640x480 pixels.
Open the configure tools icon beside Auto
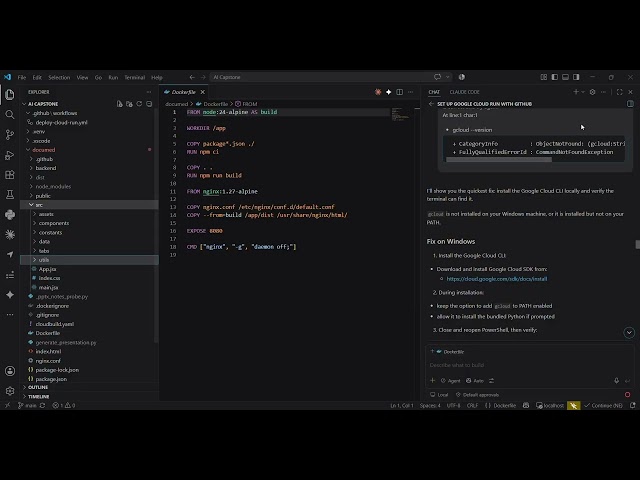491,380
